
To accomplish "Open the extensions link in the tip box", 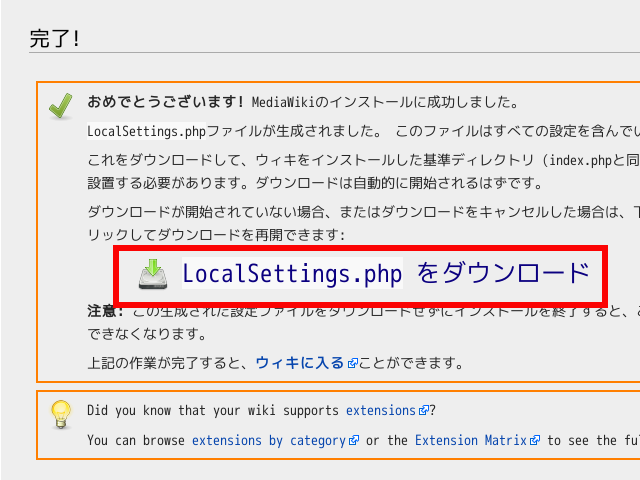I will (x=380, y=410).
